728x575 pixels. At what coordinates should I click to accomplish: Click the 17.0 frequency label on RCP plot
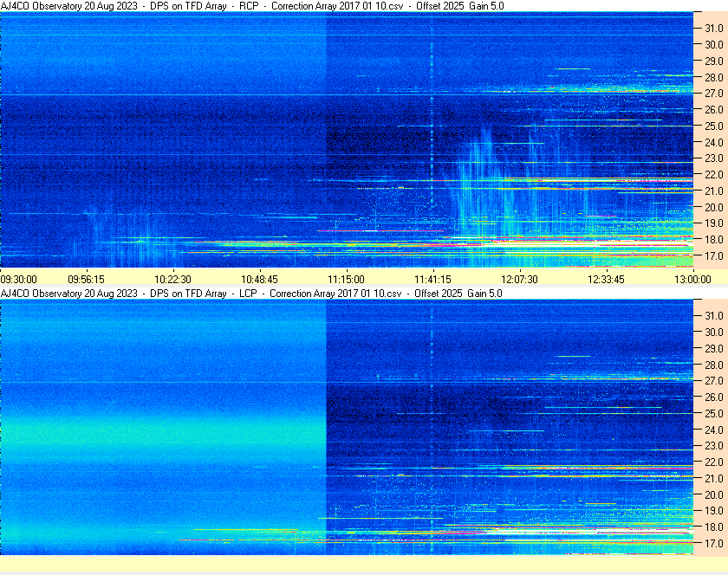point(714,255)
